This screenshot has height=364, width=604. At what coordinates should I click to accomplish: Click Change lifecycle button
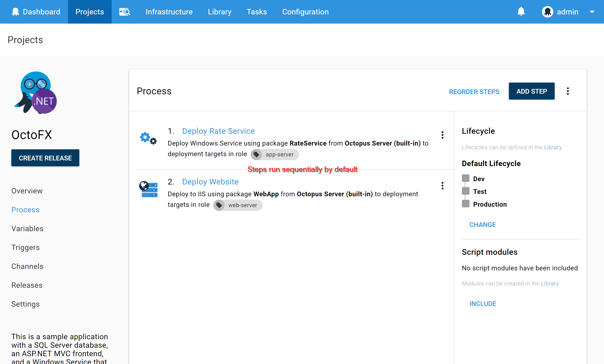pyautogui.click(x=482, y=225)
